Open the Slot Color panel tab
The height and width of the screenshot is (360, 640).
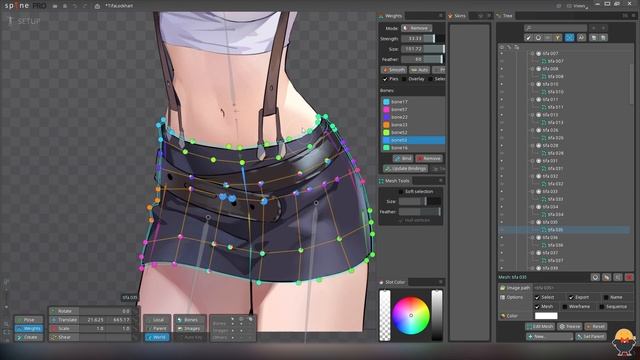[392, 282]
